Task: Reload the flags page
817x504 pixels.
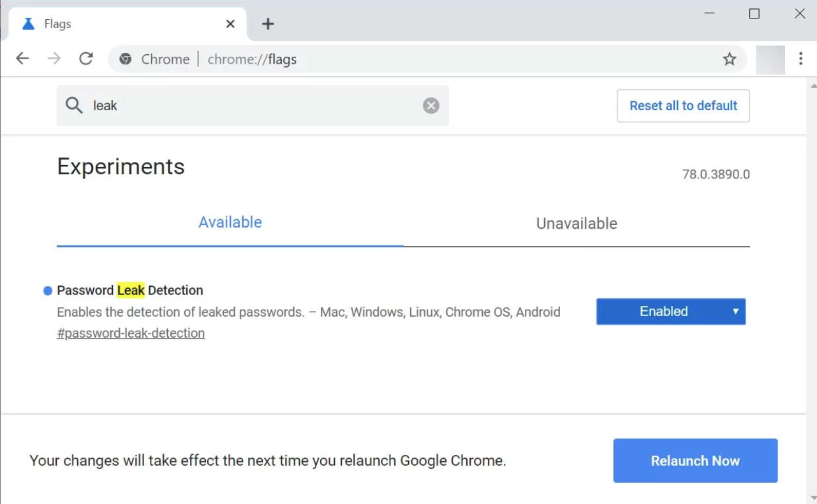Action: pyautogui.click(x=86, y=59)
